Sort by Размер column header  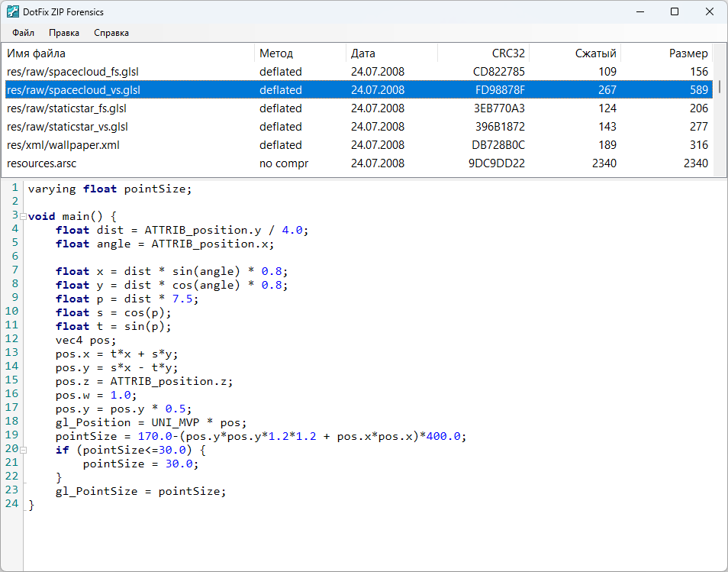(666, 53)
